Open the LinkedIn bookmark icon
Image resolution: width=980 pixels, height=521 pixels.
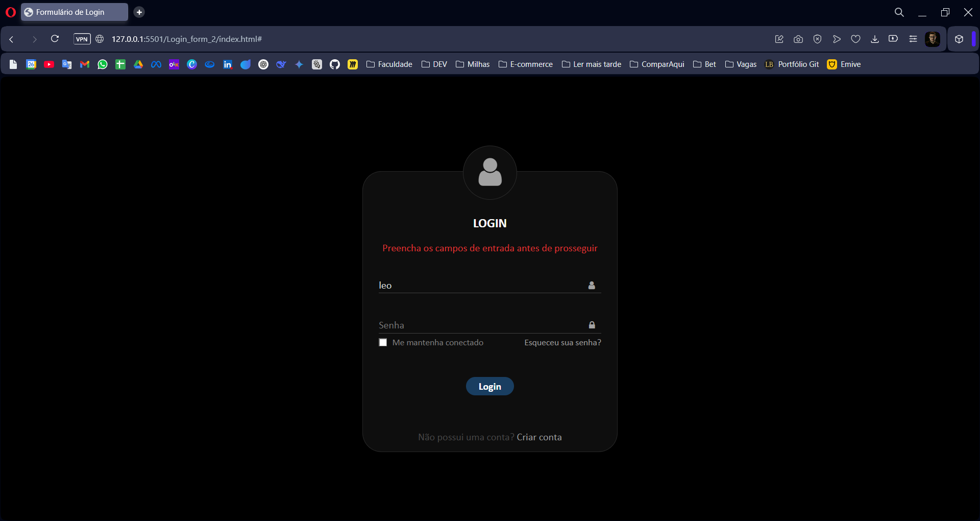pyautogui.click(x=228, y=64)
